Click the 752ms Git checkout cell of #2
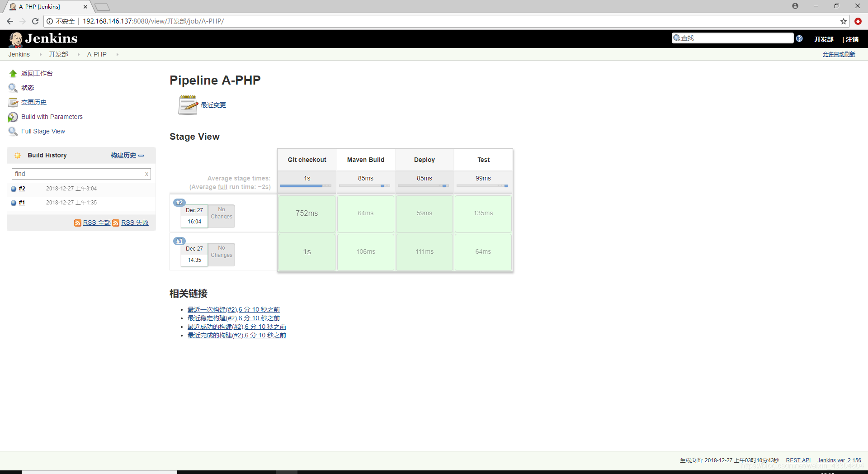Screen dimensions: 868x474 coord(307,213)
